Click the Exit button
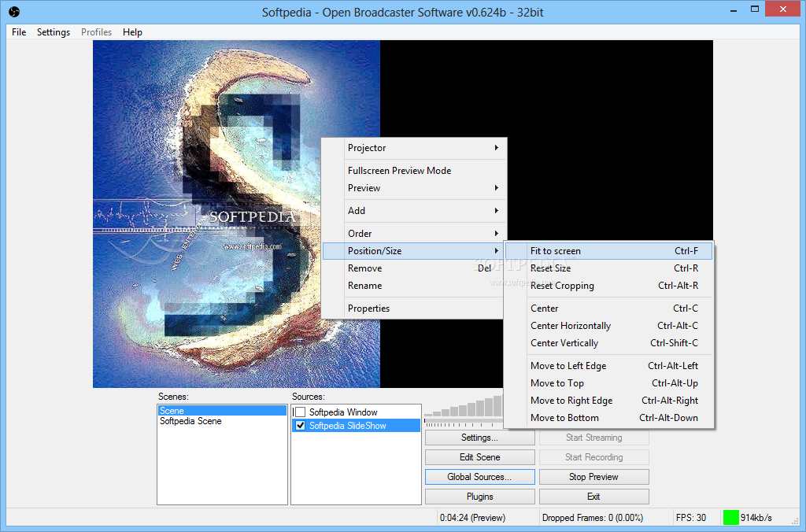The width and height of the screenshot is (806, 532). tap(593, 497)
